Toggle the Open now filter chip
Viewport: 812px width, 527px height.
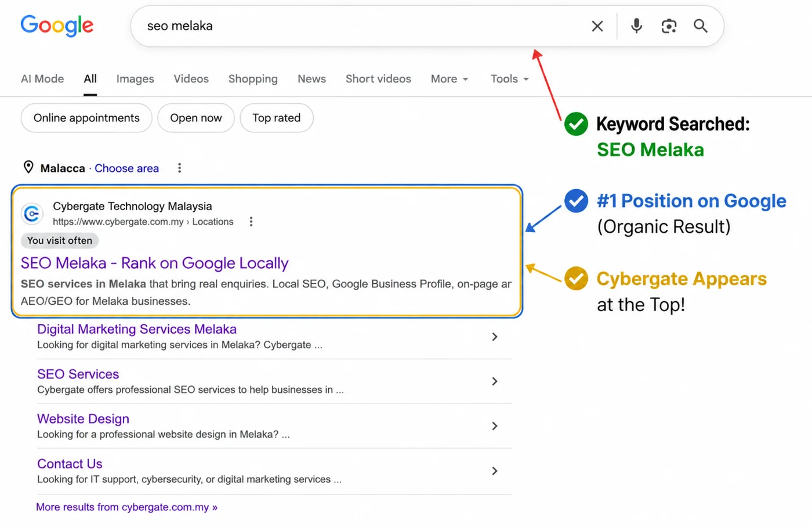196,118
